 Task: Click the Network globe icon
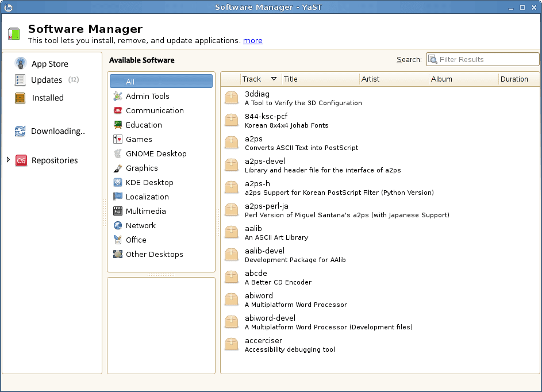coord(118,225)
